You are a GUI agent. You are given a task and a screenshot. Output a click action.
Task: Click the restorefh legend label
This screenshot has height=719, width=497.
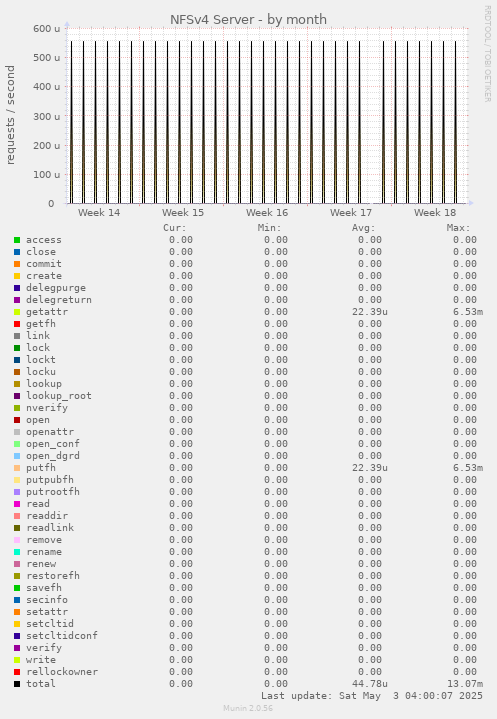tap(53, 575)
